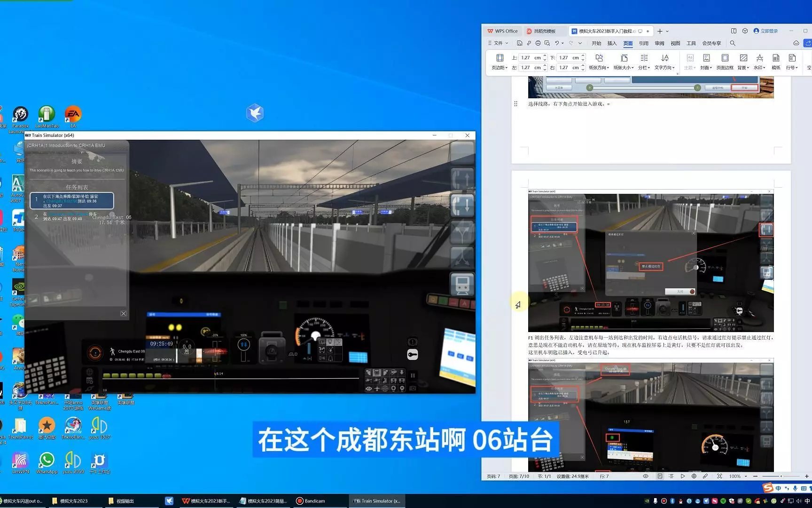Open the Bandicam taskbar button
The height and width of the screenshot is (508, 812).
click(311, 501)
